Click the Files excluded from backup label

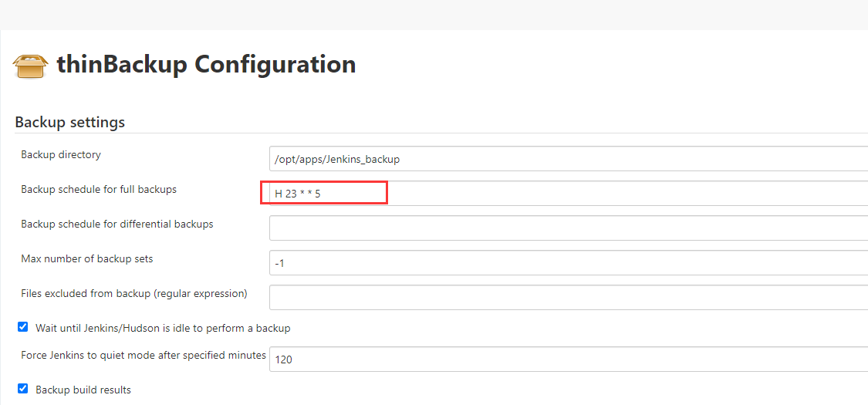pos(134,293)
